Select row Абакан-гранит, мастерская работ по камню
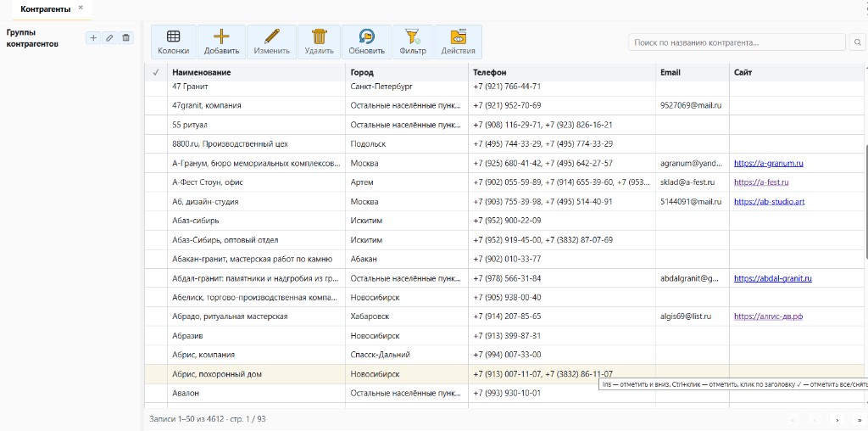The height and width of the screenshot is (431, 868). pos(504,259)
